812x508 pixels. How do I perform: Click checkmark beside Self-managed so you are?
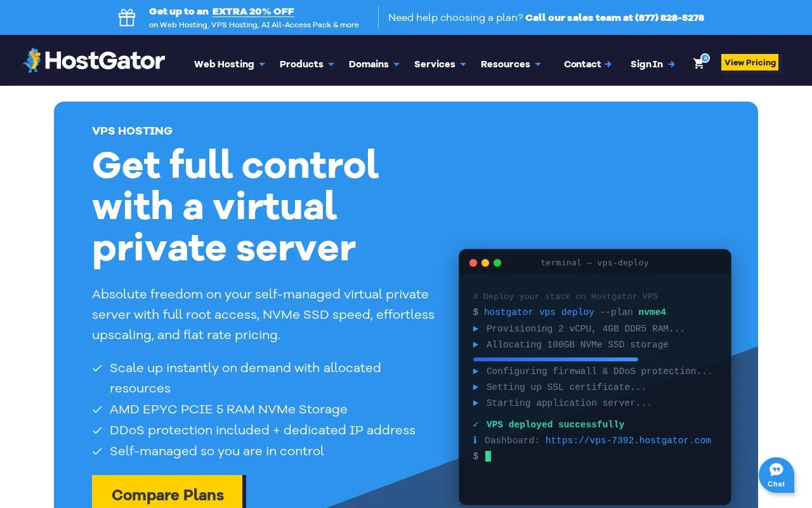pos(97,451)
